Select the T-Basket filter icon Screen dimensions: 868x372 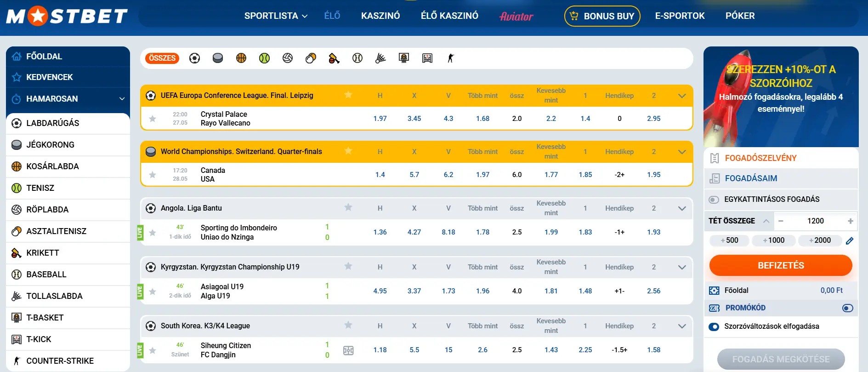click(404, 58)
